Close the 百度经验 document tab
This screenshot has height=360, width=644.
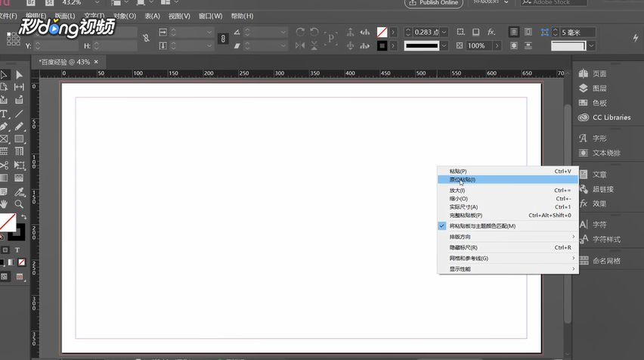(x=96, y=62)
